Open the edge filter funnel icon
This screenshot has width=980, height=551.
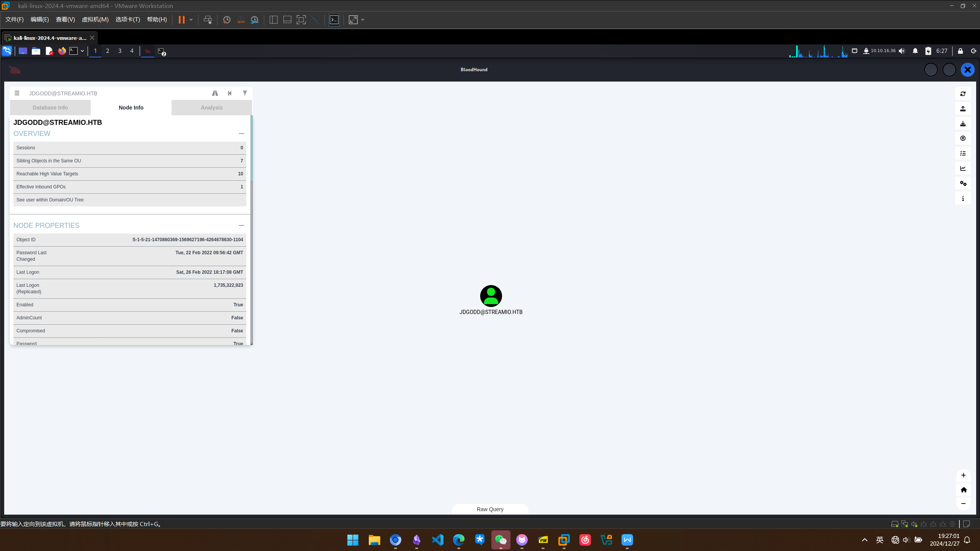pos(245,93)
